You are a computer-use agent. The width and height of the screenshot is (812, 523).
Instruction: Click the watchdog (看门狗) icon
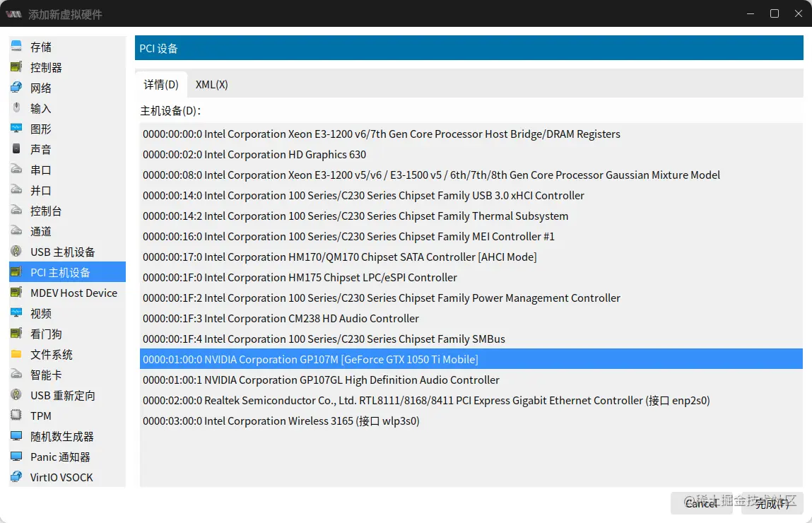pos(16,334)
